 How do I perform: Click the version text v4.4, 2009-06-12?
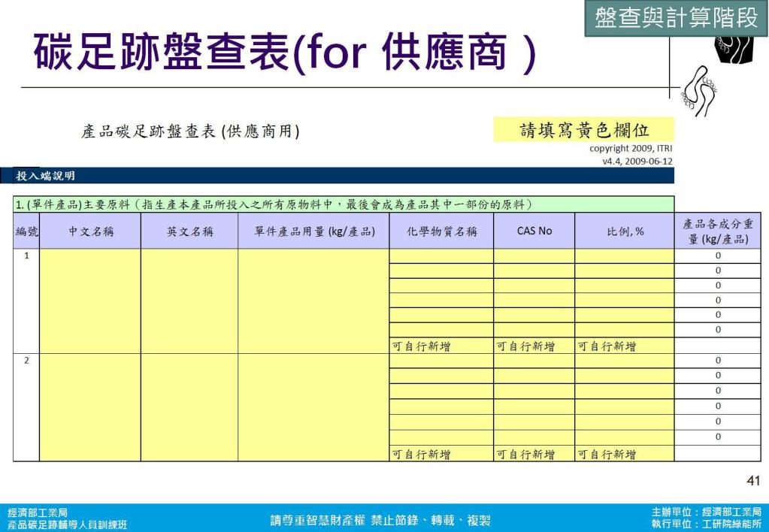click(x=637, y=162)
